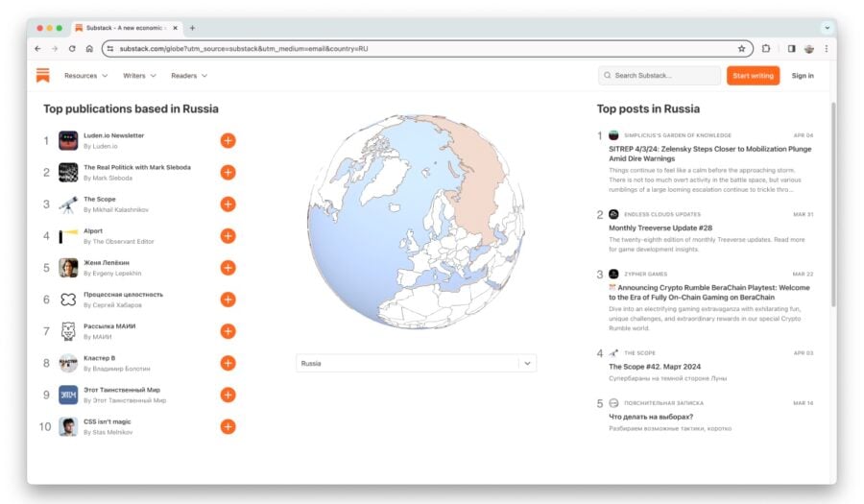Expand the Resources menu
This screenshot has width=864, height=504.
[x=86, y=76]
